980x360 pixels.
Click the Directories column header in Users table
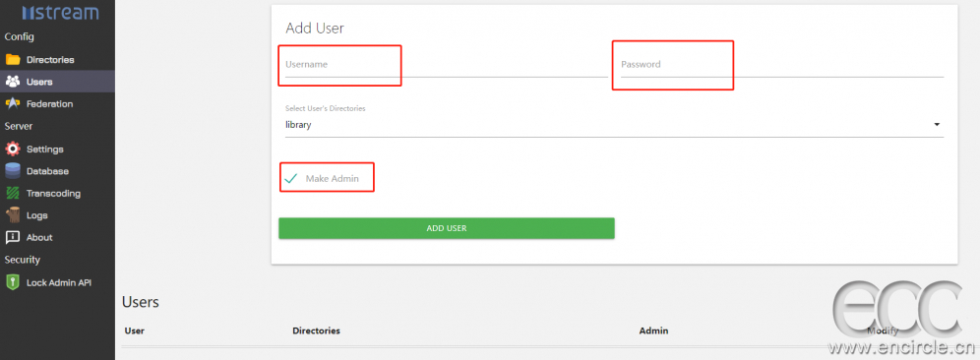316,330
